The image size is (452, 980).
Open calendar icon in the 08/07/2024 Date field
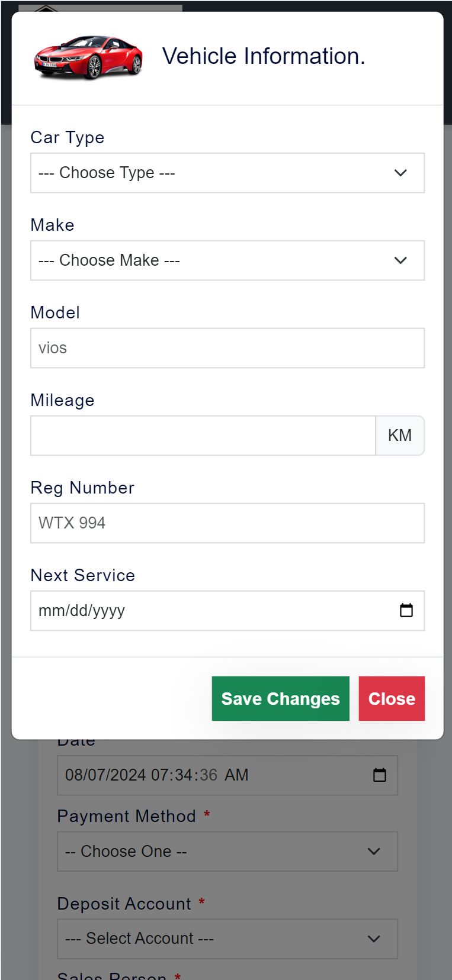(x=380, y=775)
